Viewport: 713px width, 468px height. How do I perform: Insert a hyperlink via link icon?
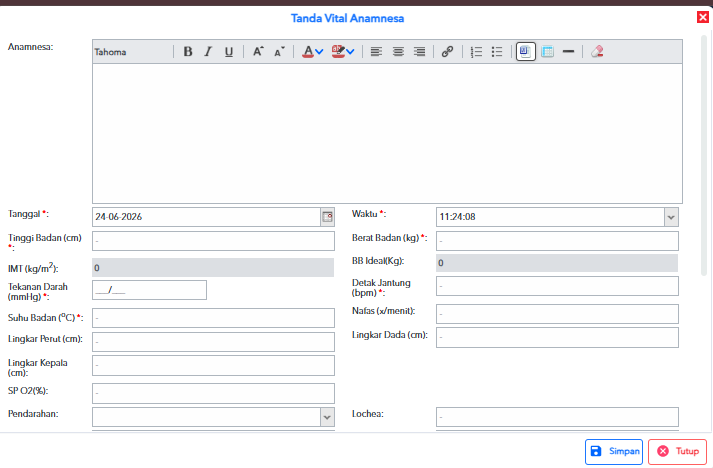coord(447,52)
